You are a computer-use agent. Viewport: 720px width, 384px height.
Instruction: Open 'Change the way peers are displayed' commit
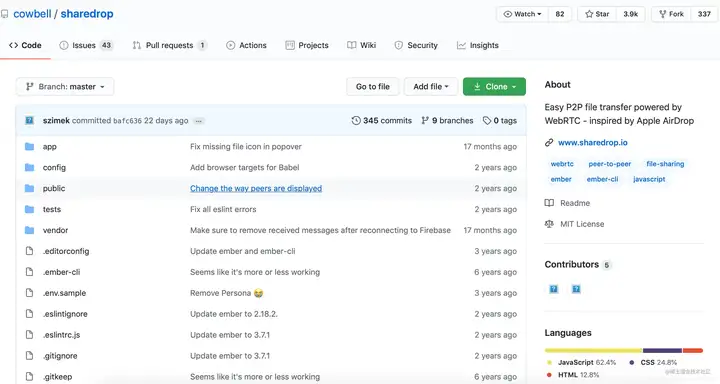(256, 188)
